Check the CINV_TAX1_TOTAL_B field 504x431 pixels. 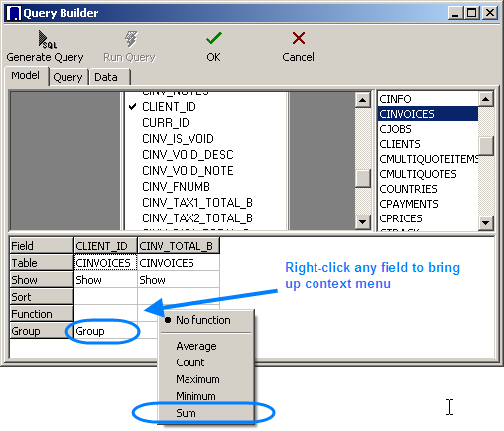pyautogui.click(x=197, y=203)
